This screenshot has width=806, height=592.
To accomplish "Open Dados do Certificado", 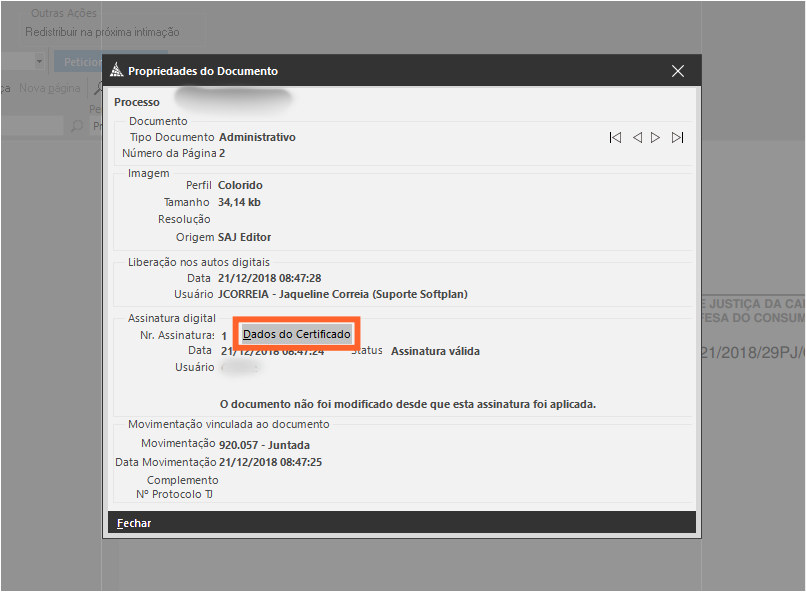I will click(297, 334).
